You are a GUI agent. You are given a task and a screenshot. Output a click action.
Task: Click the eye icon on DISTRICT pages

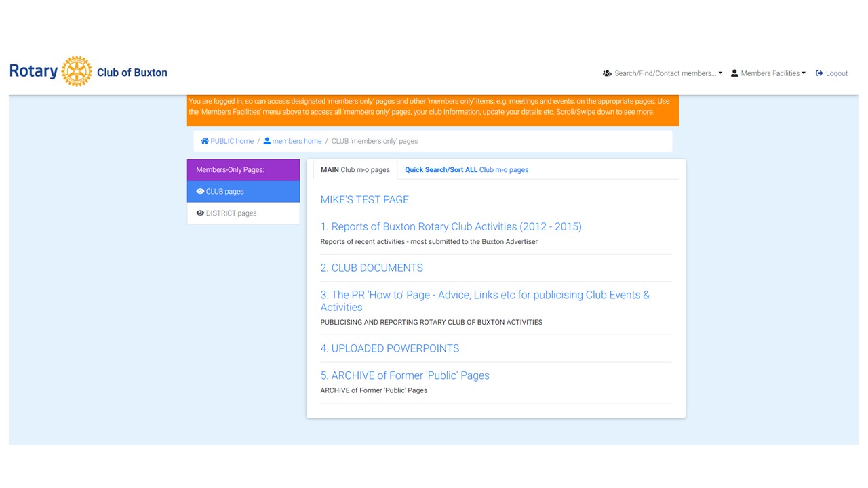coord(200,213)
